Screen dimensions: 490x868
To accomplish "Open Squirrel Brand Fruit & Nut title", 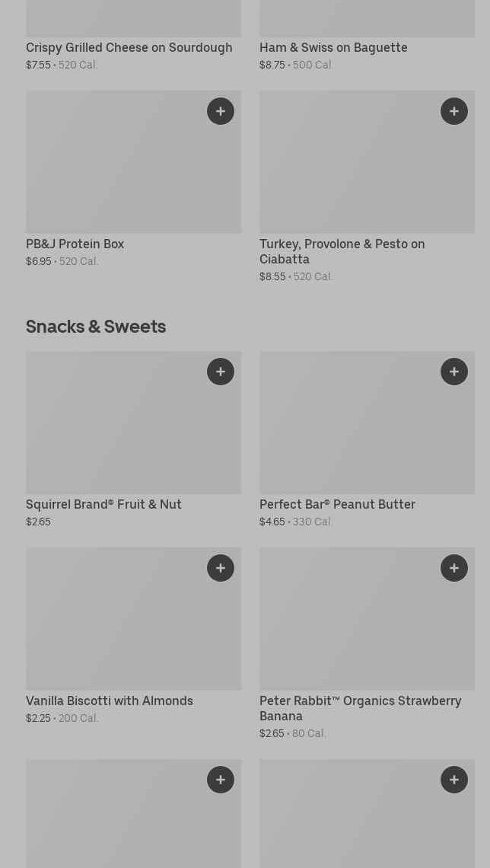I will (x=103, y=504).
